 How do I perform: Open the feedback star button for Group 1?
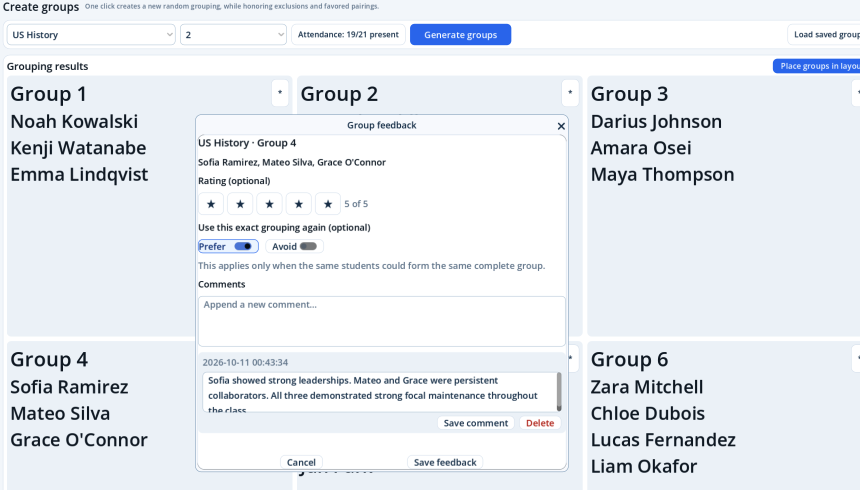(280, 93)
